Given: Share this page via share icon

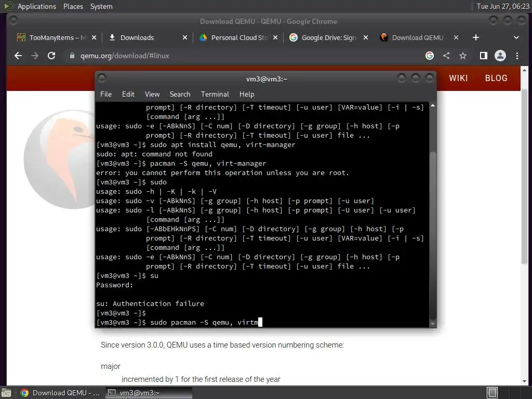Looking at the screenshot, I should (446, 56).
